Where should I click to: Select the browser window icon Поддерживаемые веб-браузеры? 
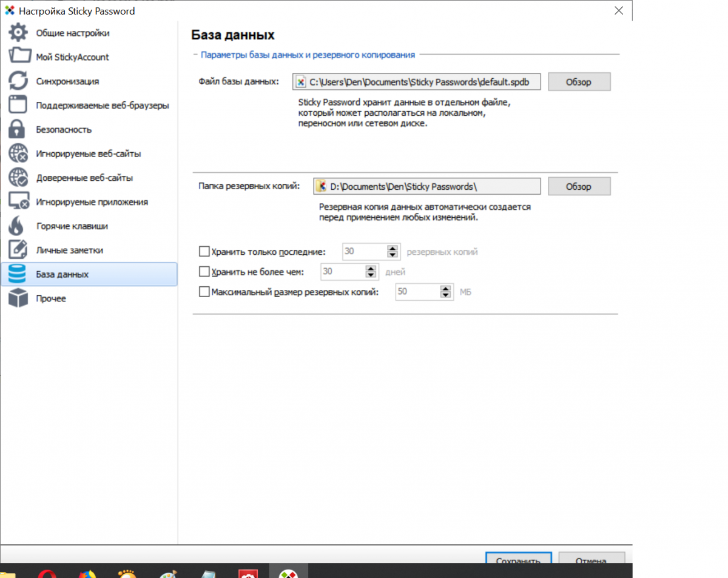click(18, 105)
